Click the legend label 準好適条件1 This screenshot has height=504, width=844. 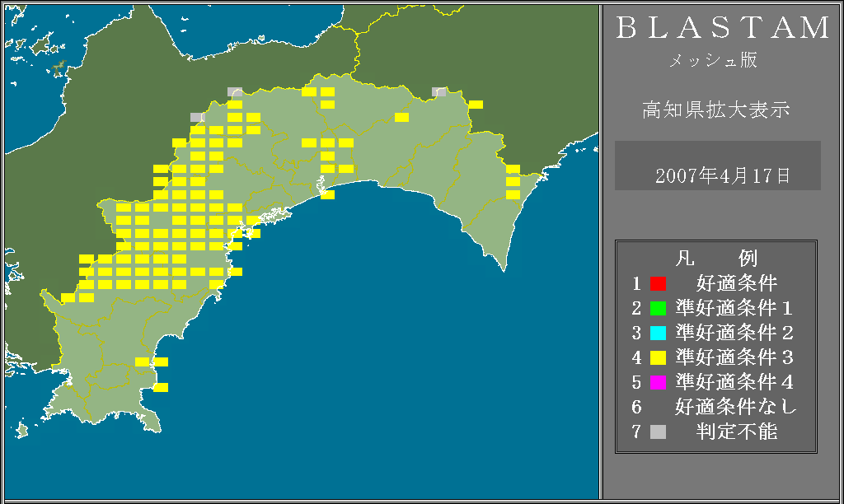(x=734, y=308)
